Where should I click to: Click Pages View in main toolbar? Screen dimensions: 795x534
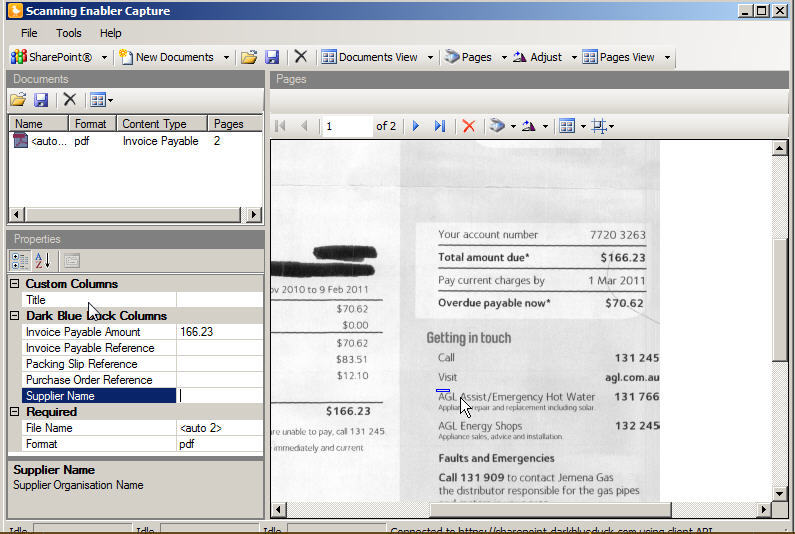[x=619, y=57]
